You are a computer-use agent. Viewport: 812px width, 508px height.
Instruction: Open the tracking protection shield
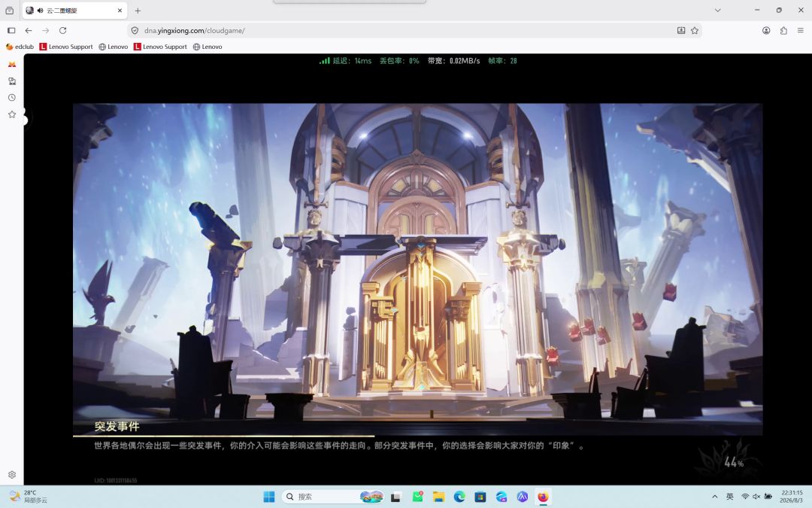coord(135,31)
